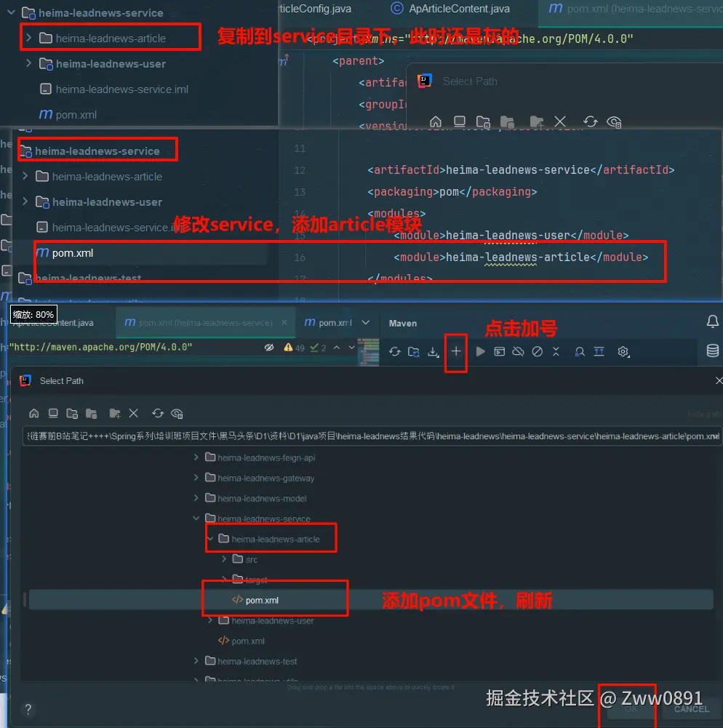723x728 pixels.
Task: Click the Maven tool window title
Action: click(x=402, y=323)
